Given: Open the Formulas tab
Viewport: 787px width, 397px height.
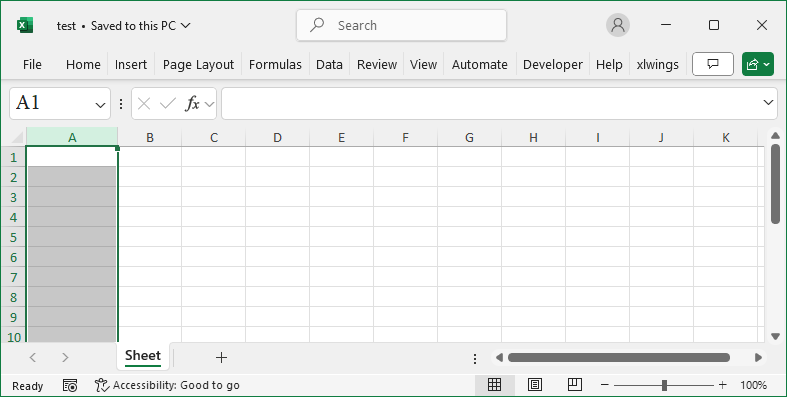Looking at the screenshot, I should [275, 65].
